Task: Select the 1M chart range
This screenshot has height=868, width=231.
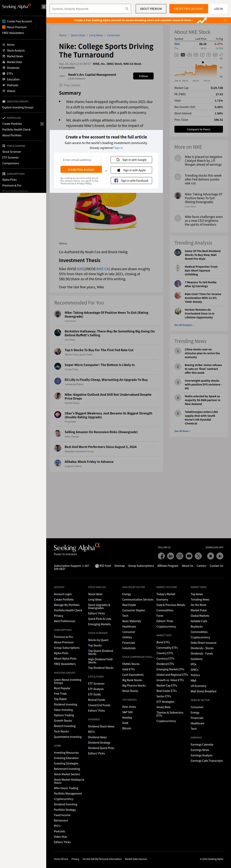Action: [189, 55]
